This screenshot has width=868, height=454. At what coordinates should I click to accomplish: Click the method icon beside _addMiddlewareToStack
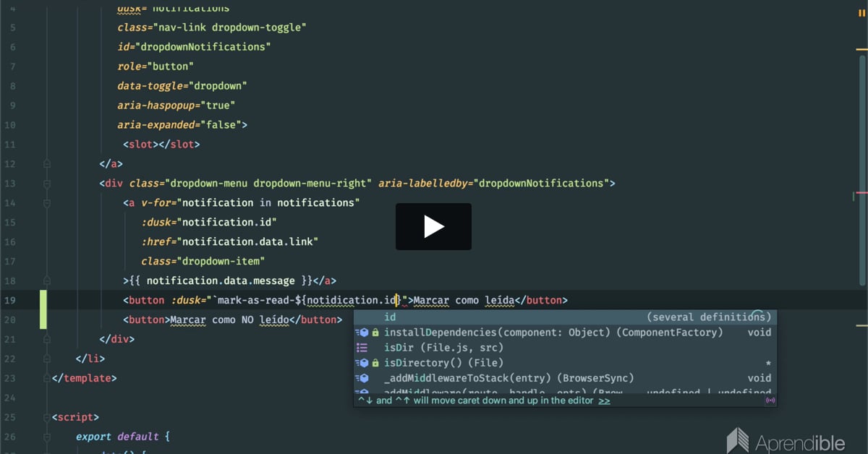(362, 378)
